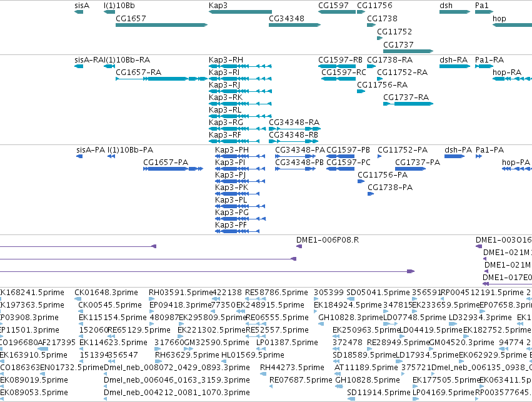The height and width of the screenshot is (402, 532).
Task: Click the CK01648.3prime EST label
Action: pyautogui.click(x=106, y=293)
